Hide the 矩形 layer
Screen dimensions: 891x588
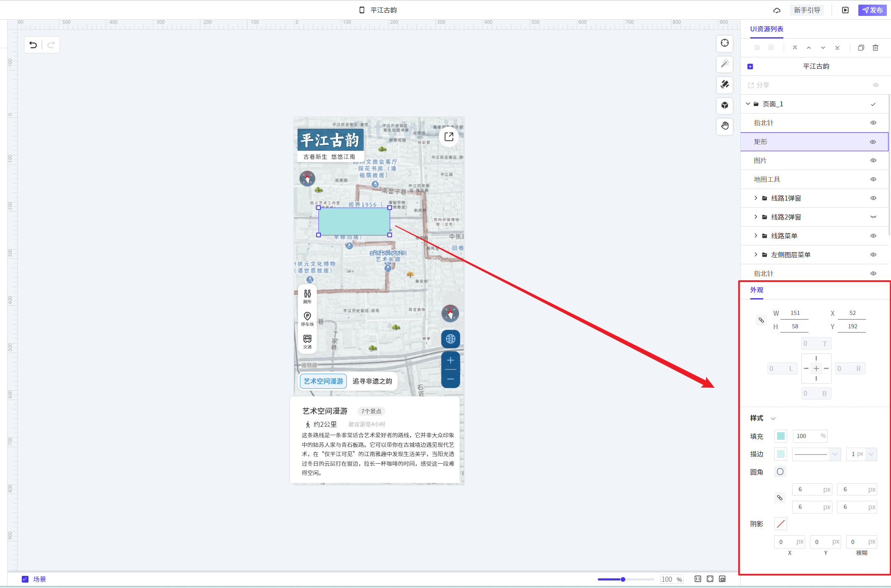873,142
